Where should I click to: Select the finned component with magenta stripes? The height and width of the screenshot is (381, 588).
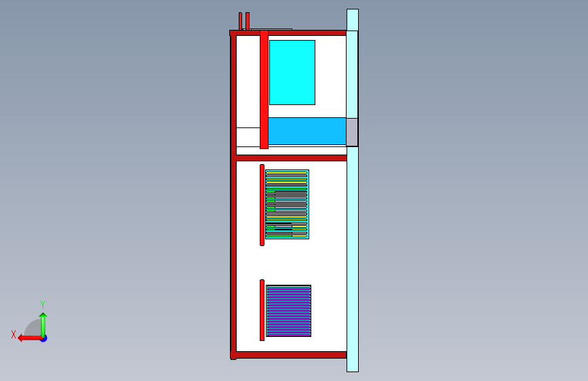coord(289,311)
